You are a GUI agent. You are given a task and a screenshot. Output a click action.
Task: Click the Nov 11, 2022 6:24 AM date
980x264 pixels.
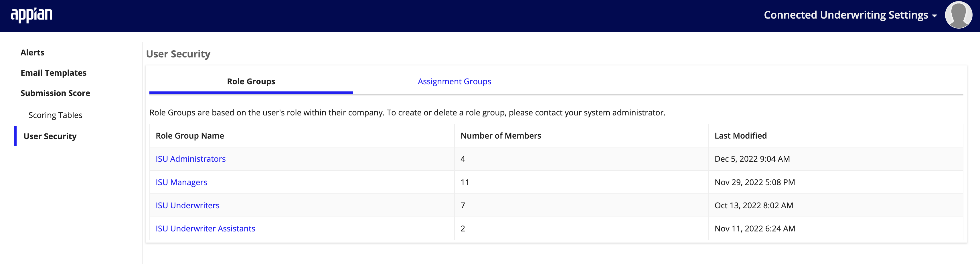click(x=755, y=229)
